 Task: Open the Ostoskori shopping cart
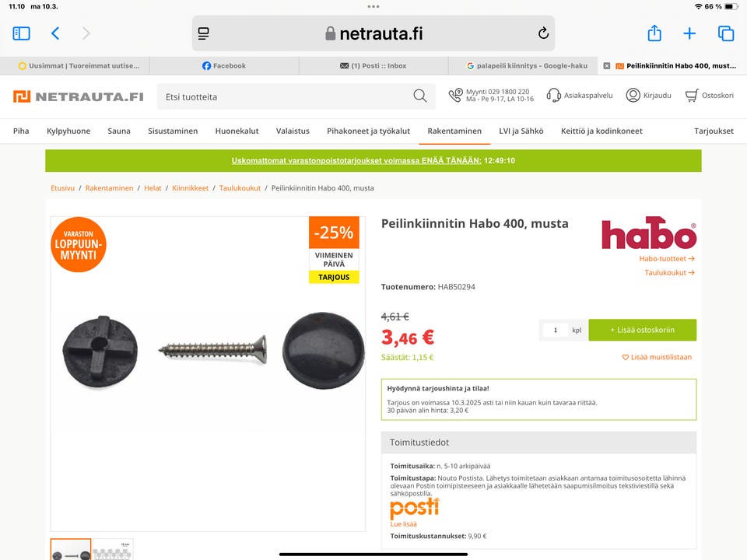click(x=710, y=95)
